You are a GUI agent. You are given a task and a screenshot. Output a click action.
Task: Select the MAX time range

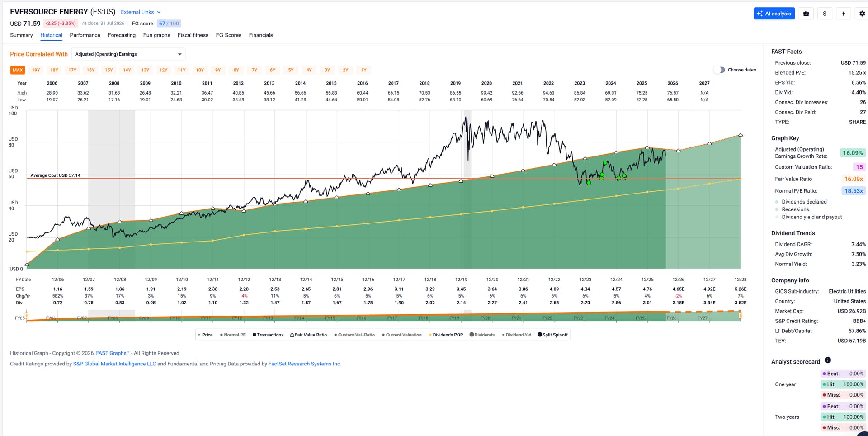click(18, 70)
